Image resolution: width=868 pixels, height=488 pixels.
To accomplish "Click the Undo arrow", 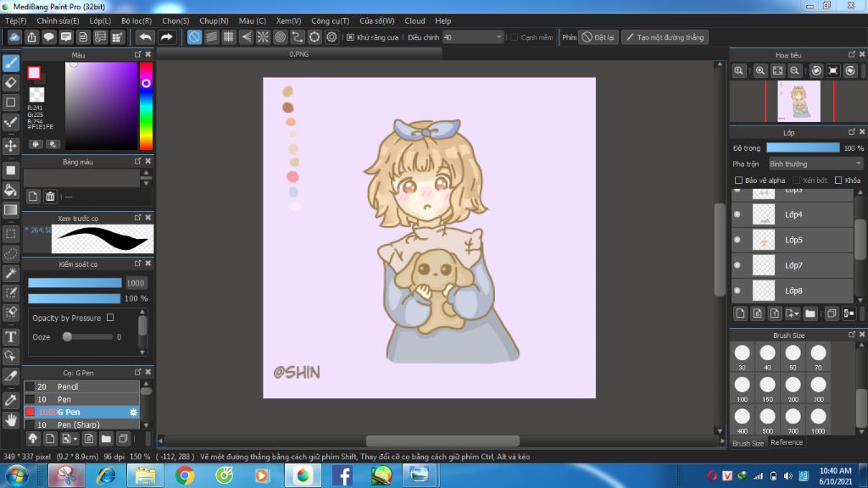I will (145, 37).
